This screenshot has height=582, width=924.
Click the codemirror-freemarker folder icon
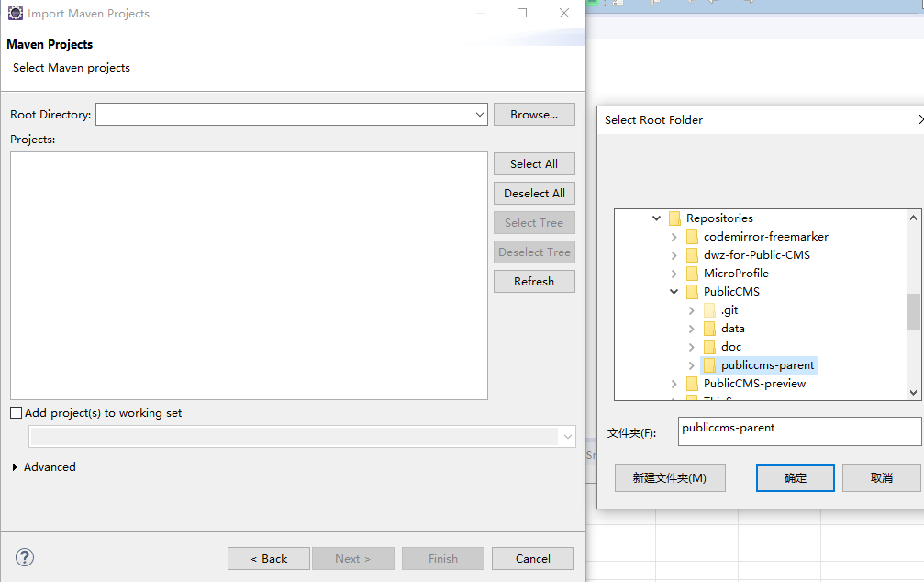point(692,237)
